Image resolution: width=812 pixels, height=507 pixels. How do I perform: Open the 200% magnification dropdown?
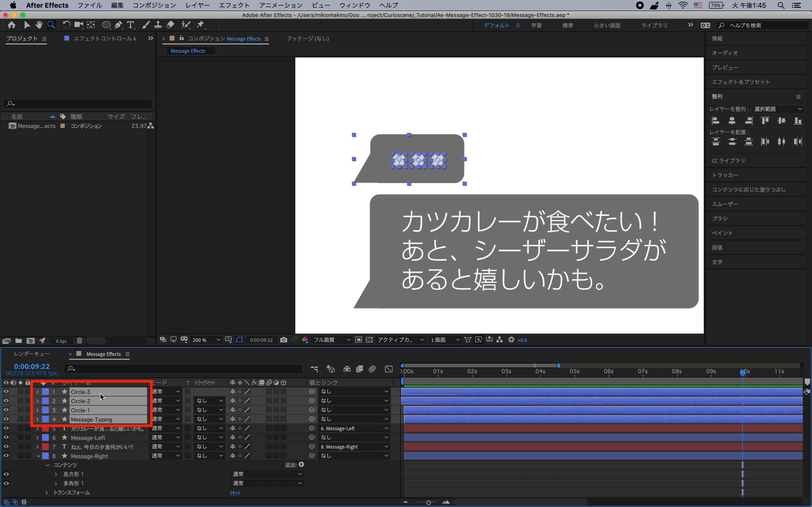coord(206,340)
